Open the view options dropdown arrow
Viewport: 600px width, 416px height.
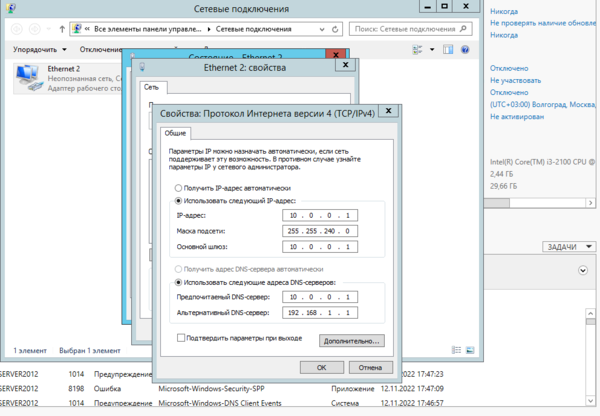432,49
